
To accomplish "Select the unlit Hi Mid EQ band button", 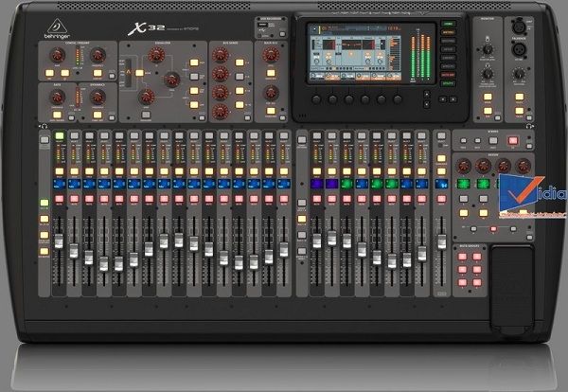I will tap(194, 77).
